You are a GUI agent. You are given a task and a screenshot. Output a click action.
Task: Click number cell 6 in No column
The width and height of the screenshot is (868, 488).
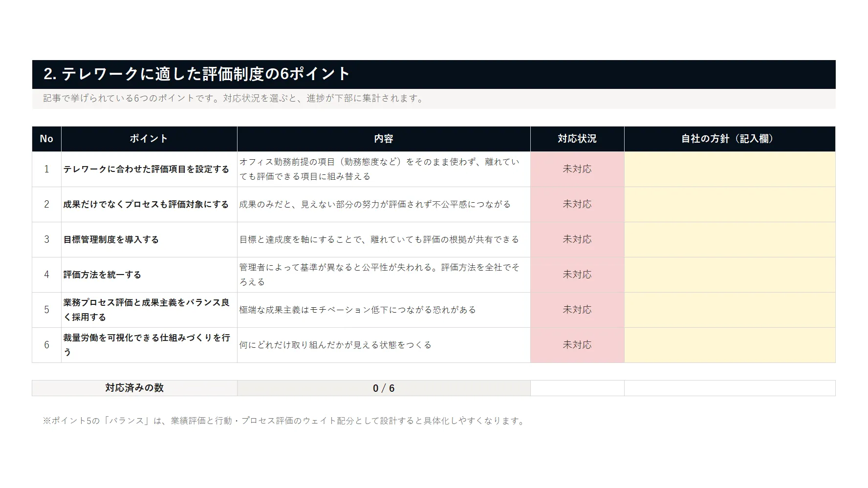coord(46,345)
